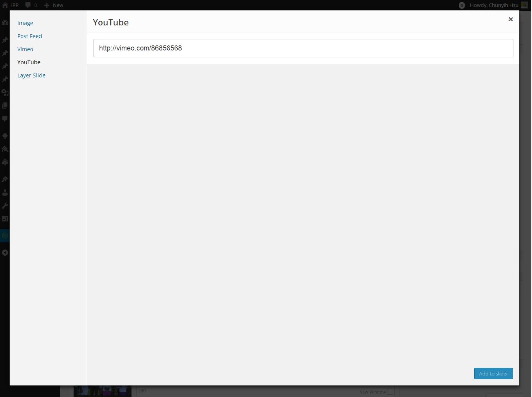Click the video URL input field
The image size is (532, 397).
(303, 48)
